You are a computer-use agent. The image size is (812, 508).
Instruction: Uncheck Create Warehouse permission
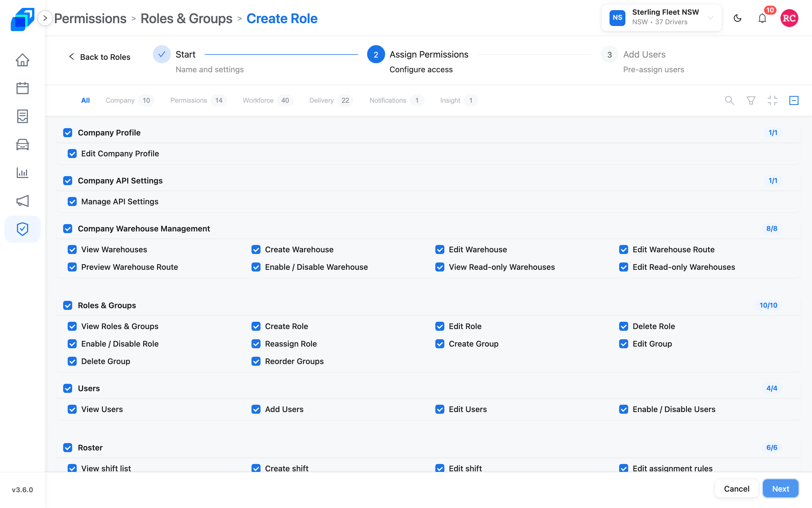(x=256, y=250)
